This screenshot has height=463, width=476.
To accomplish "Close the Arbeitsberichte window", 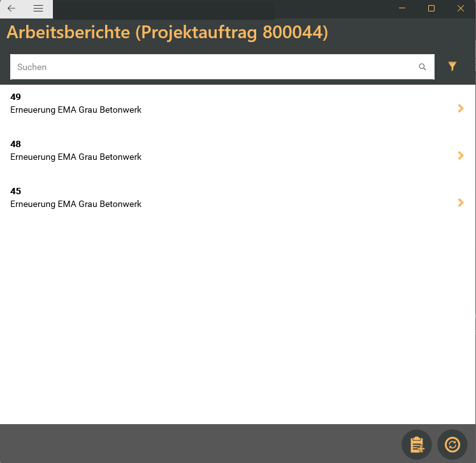I will (461, 8).
